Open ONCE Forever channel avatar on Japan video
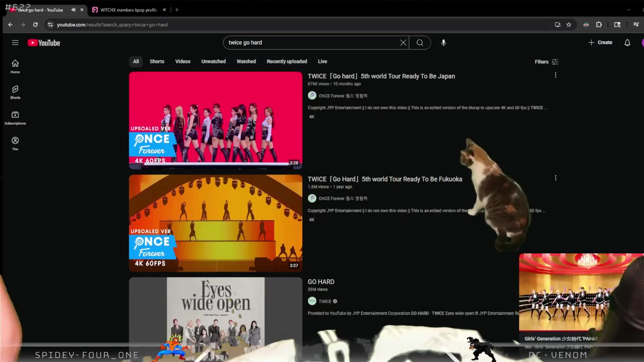The width and height of the screenshot is (644, 362). point(312,96)
